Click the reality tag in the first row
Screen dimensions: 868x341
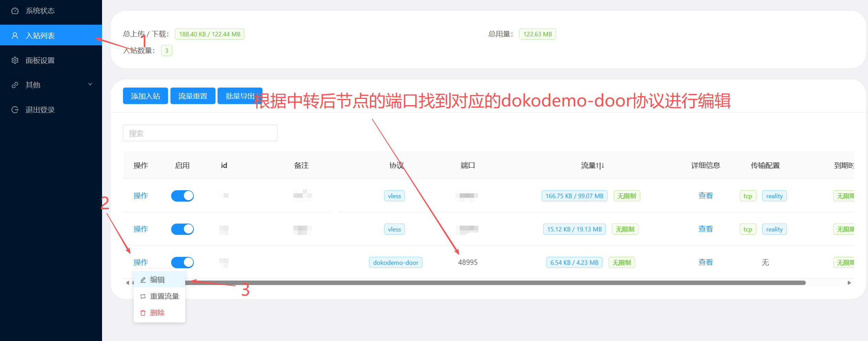pyautogui.click(x=775, y=196)
